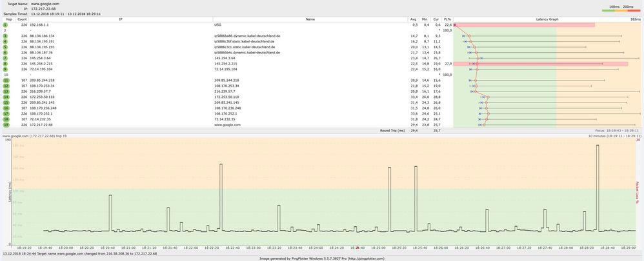Click IP cell 145.254.2.215
Screen dimensions: 644x261
coord(41,64)
